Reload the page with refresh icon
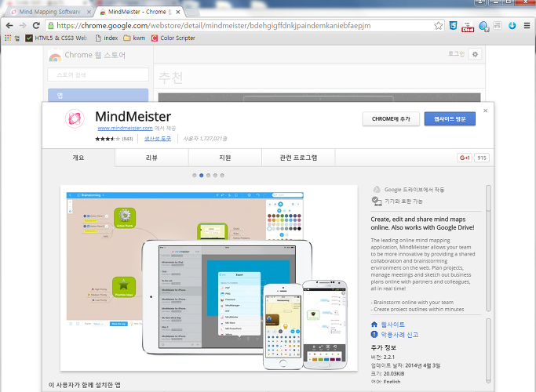This screenshot has width=536, height=392. click(36, 26)
